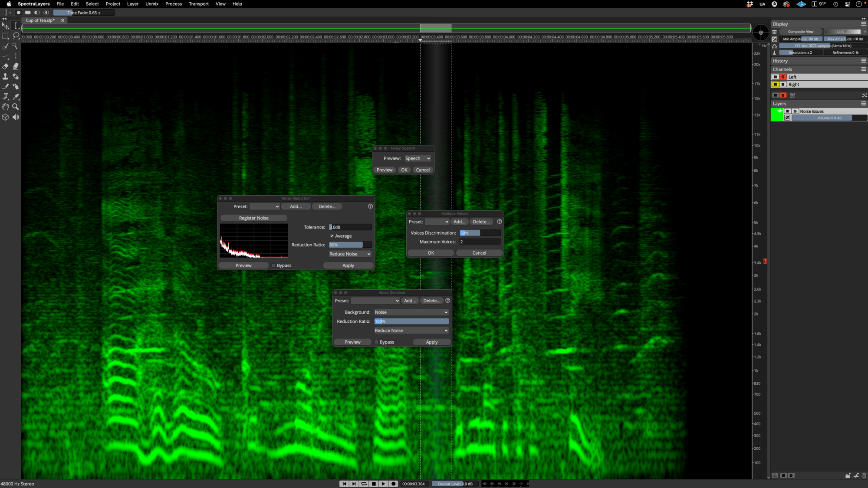This screenshot has width=868, height=488.
Task: Select the lasso selection tool
Action: coord(16,36)
